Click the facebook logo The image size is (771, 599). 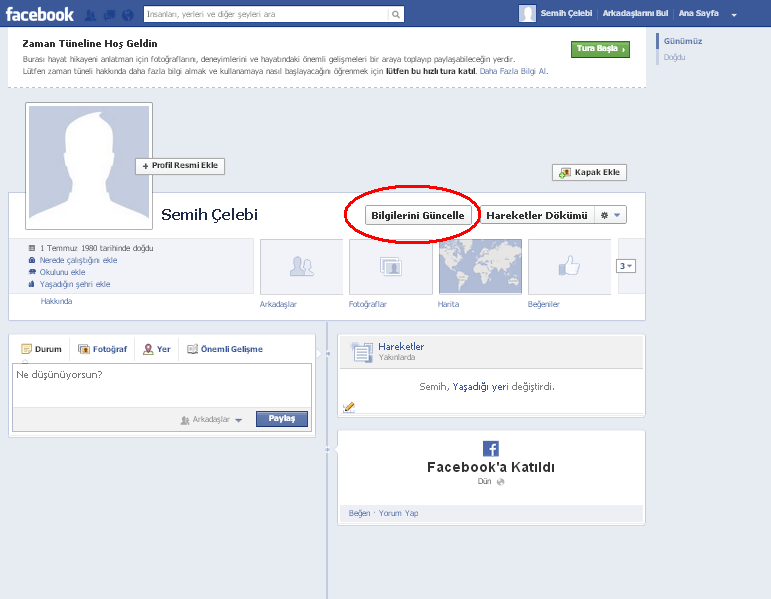coord(39,14)
